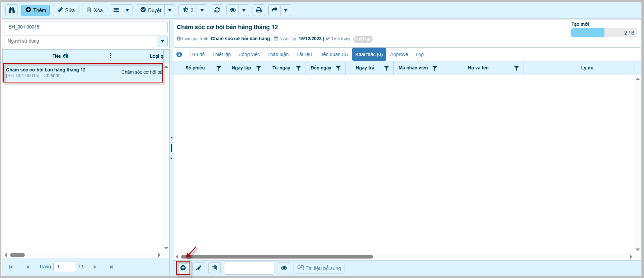Click the BH_001.00015 search input field
Viewport: 644px width, 278px height.
point(86,27)
